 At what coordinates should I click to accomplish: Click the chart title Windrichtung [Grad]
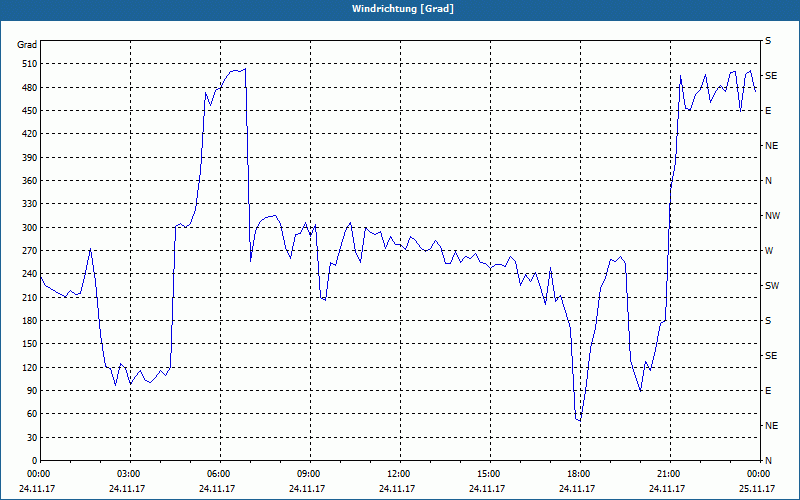point(403,9)
